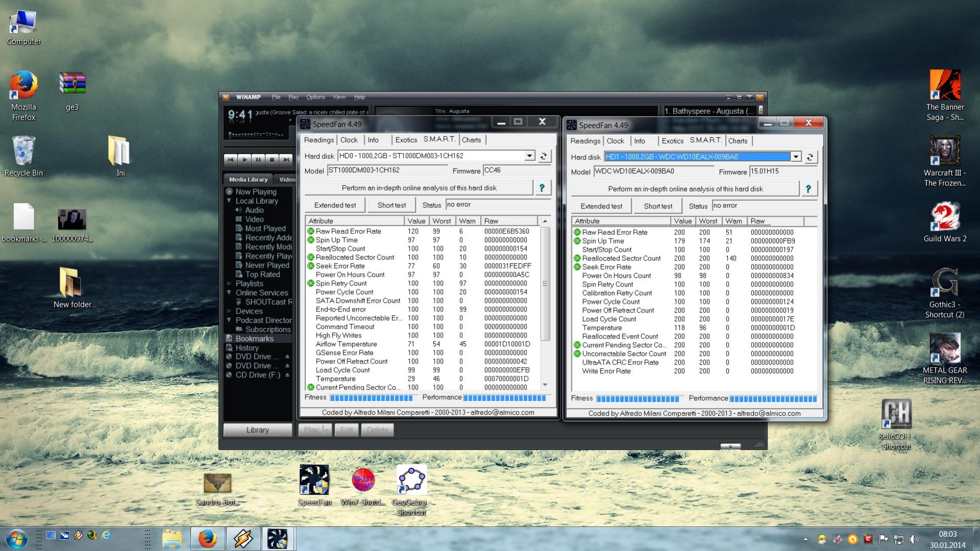Refresh HD0 disk info in SpeedFan
This screenshot has width=980, height=551.
tap(544, 156)
